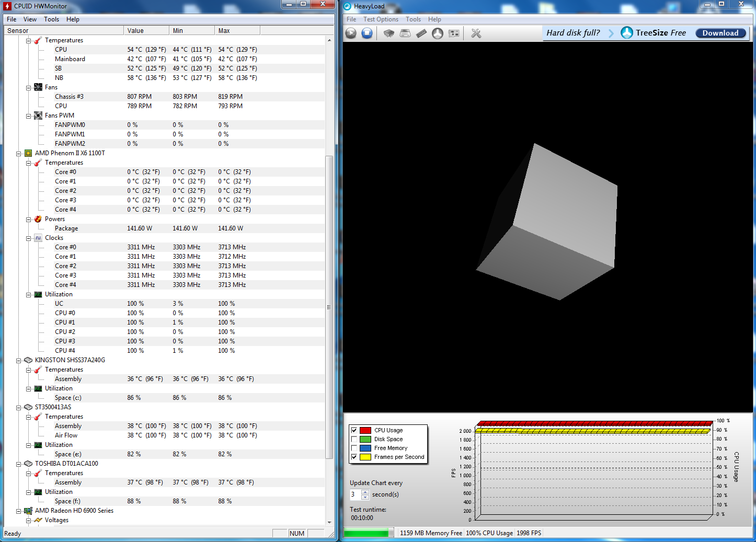The height and width of the screenshot is (542, 756).
Task: Uncheck the CPU Usage chart checkbox
Action: click(354, 430)
